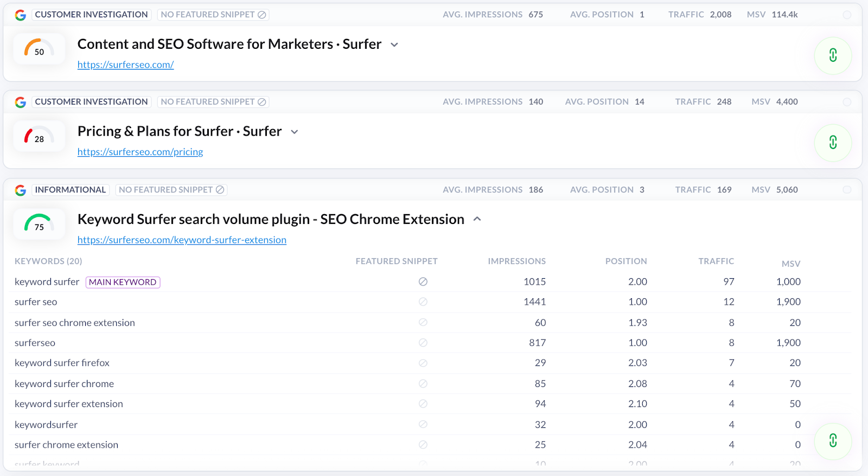868x476 pixels.
Task: Click the featured snippet icon for keyword surfer extension
Action: [x=423, y=403]
